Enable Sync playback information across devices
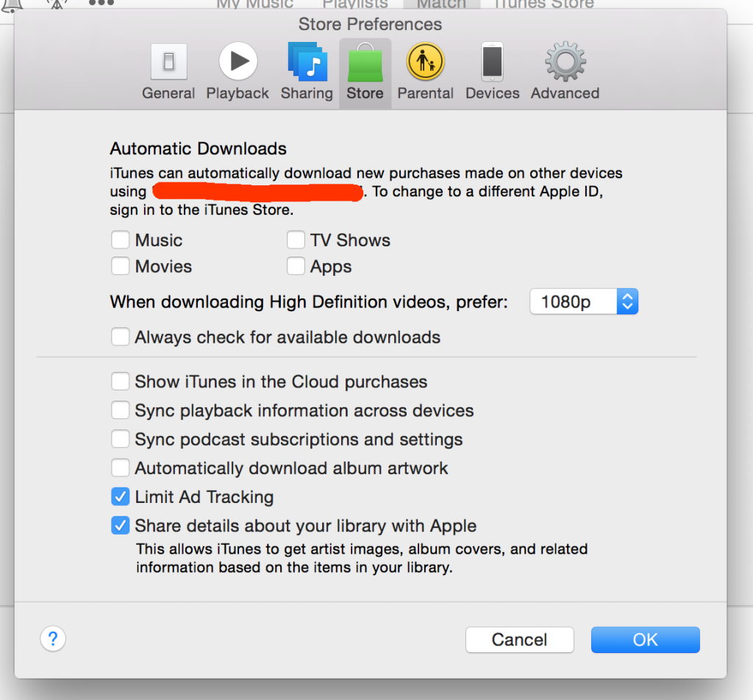The image size is (753, 700). (120, 410)
